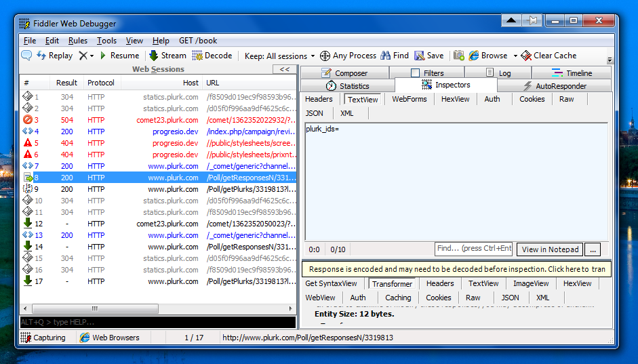Click the QuickExec command input box

(157, 322)
